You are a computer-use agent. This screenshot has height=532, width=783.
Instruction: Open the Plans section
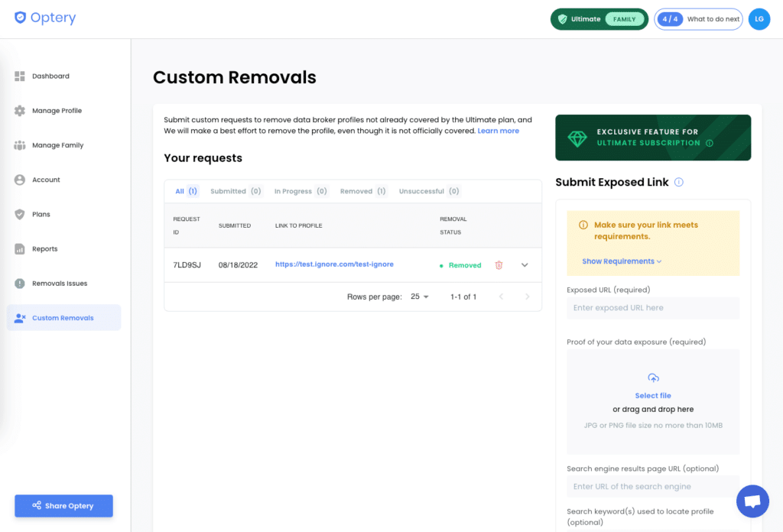[x=41, y=214]
